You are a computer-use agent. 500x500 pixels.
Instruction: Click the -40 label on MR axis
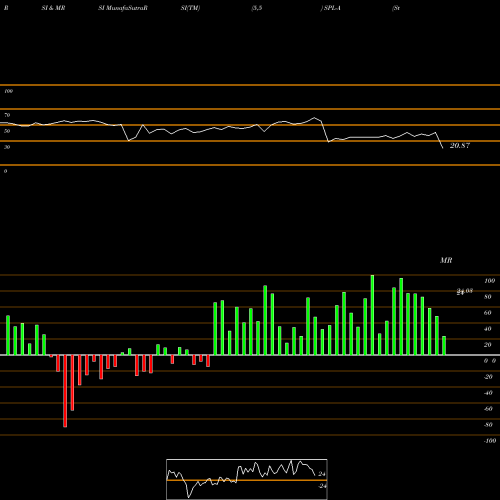488,393
